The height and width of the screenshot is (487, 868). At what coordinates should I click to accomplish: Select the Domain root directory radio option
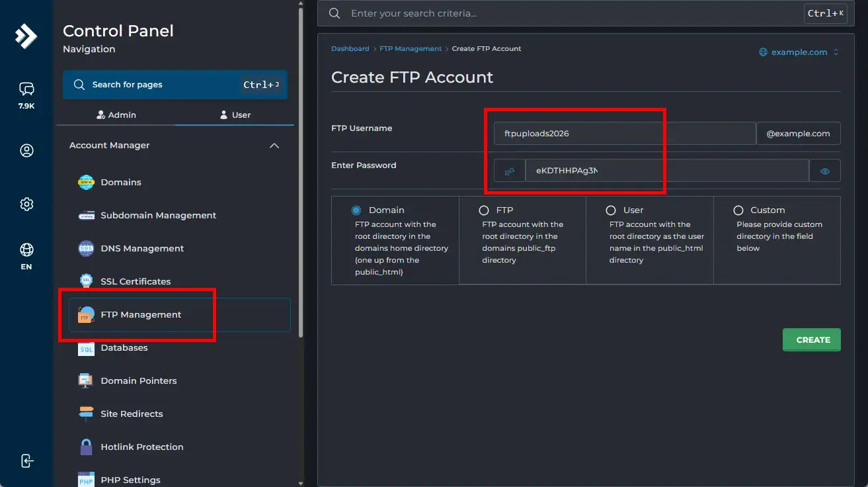[356, 210]
